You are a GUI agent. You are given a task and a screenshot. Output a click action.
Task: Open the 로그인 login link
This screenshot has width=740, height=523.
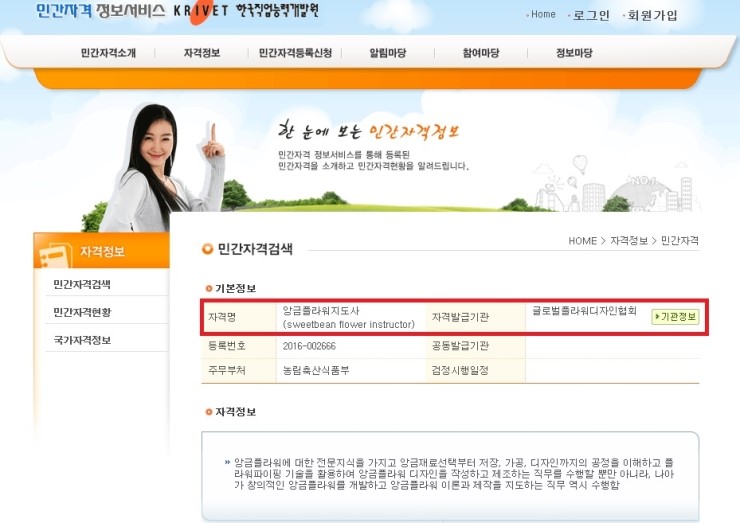click(591, 15)
